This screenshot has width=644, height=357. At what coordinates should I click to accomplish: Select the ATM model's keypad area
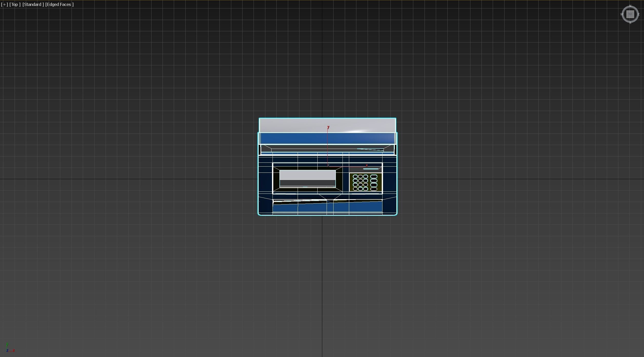pos(366,182)
